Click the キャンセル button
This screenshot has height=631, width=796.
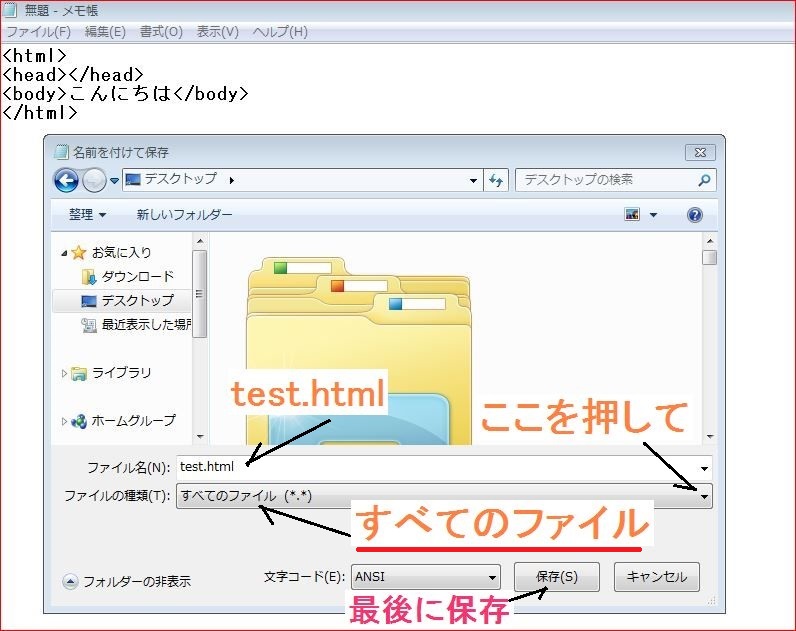[x=657, y=577]
